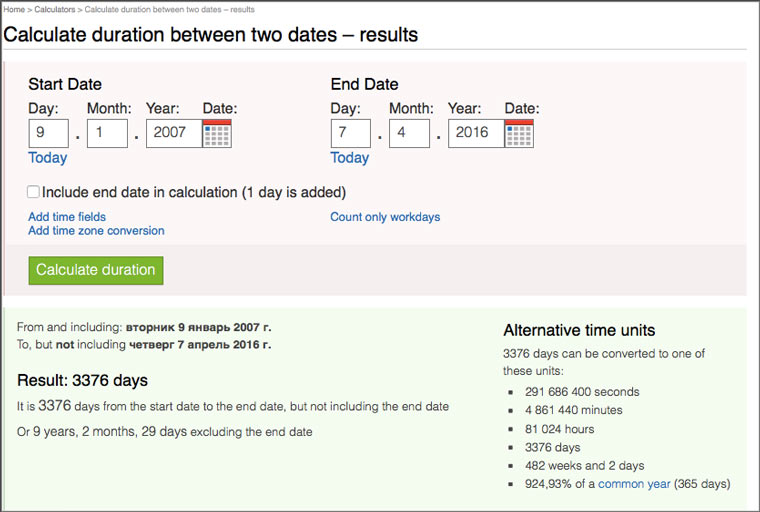Focus the Start Date Day field
The height and width of the screenshot is (512, 760).
(x=48, y=133)
